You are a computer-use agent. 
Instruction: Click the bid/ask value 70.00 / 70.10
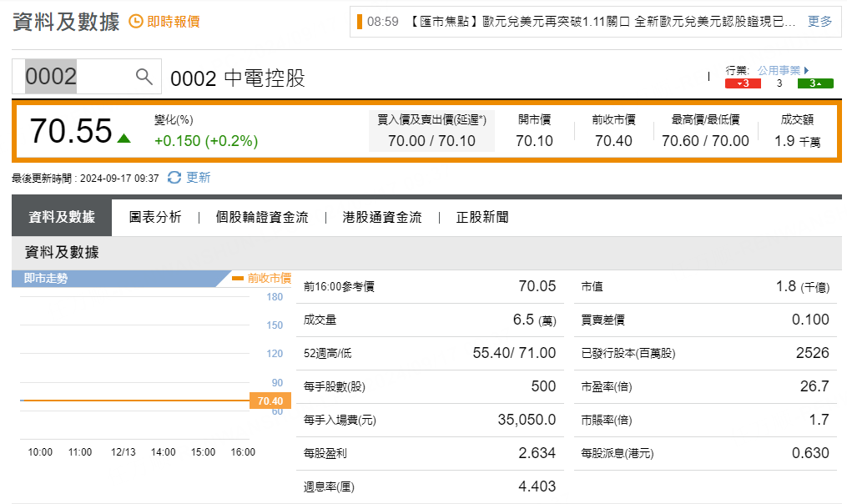431,141
